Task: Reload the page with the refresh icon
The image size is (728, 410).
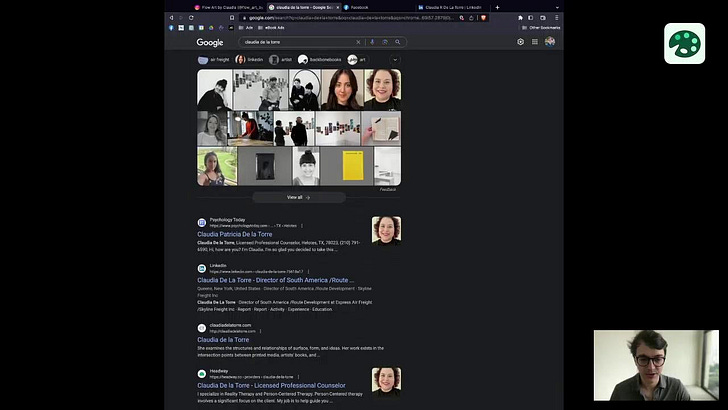Action: 191,18
